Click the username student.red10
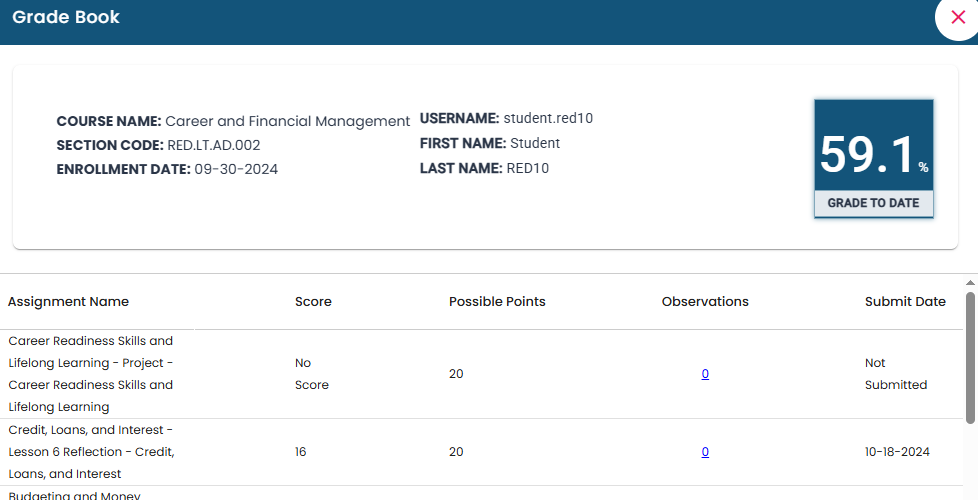Viewport: 978px width, 500px height. point(548,118)
